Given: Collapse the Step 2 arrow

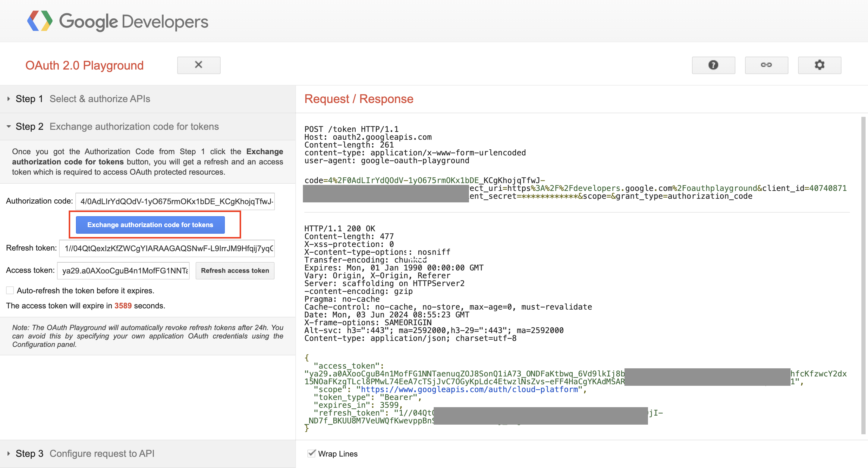Looking at the screenshot, I should point(8,126).
